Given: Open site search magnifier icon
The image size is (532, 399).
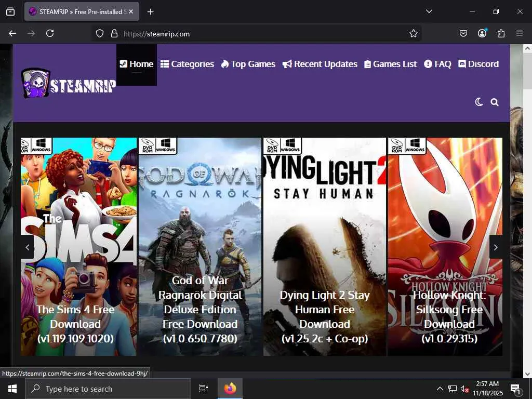Looking at the screenshot, I should [495, 102].
